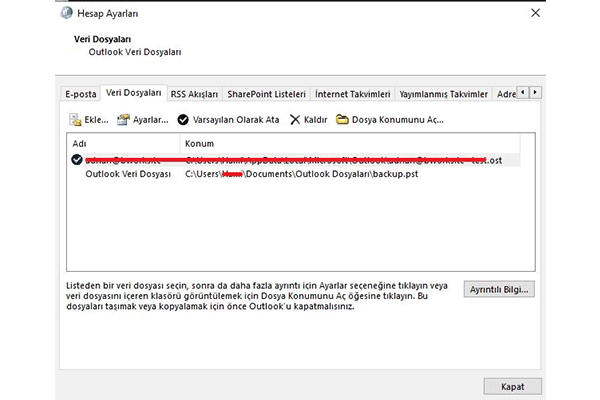Click the Ayrıntılı Bilgi... button

pos(499,289)
